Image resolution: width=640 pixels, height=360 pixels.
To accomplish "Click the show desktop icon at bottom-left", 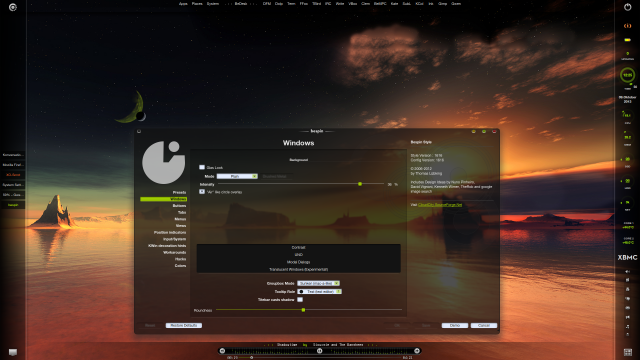I will 13,352.
